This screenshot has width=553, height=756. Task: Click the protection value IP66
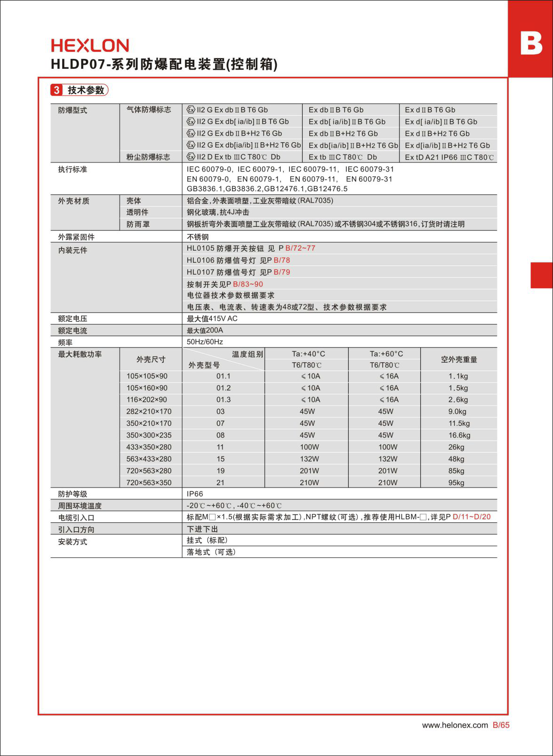pyautogui.click(x=195, y=494)
